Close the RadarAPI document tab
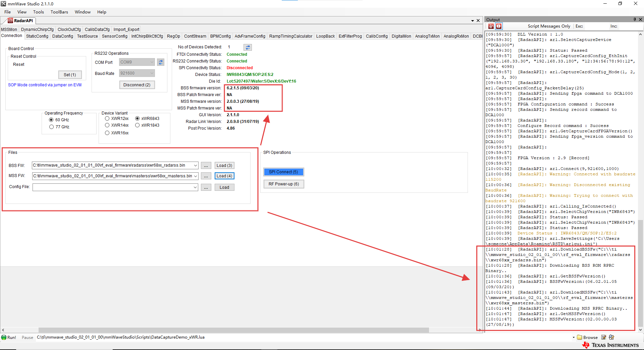 point(478,20)
